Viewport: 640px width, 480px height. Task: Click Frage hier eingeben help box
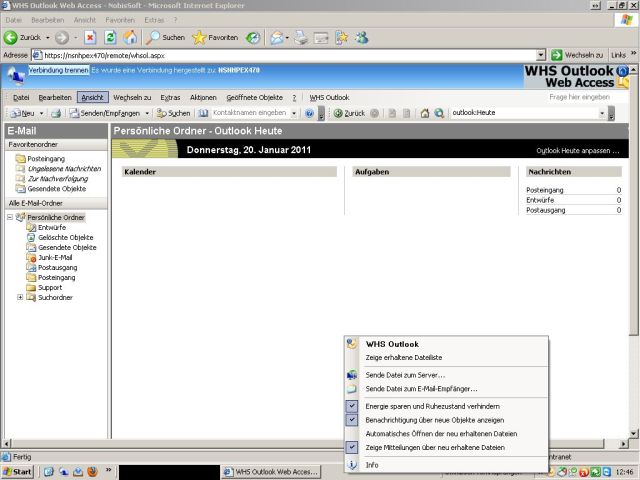tap(579, 97)
